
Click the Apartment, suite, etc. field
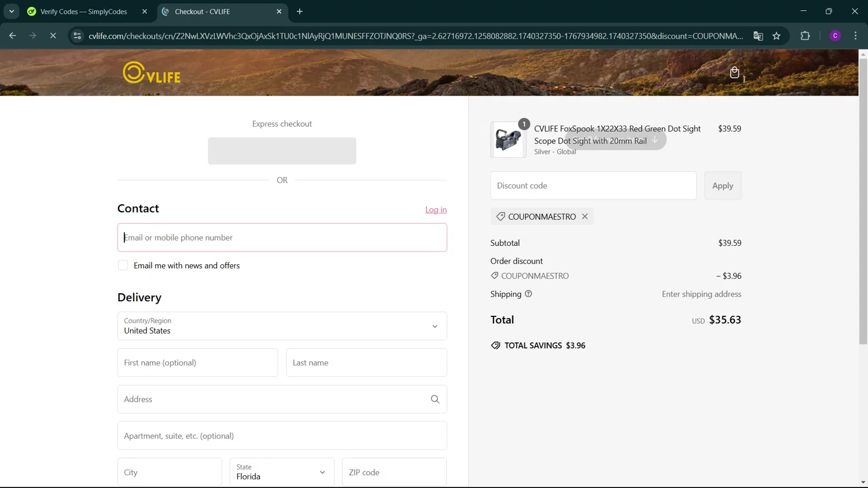[282, 436]
